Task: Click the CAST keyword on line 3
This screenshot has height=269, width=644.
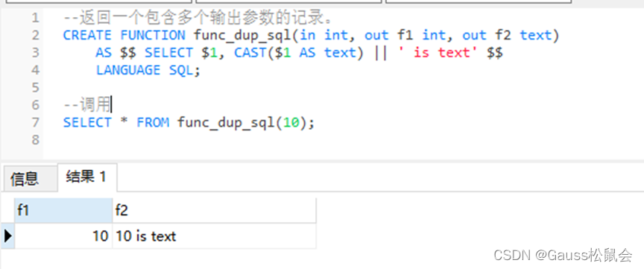Action: pyautogui.click(x=250, y=53)
